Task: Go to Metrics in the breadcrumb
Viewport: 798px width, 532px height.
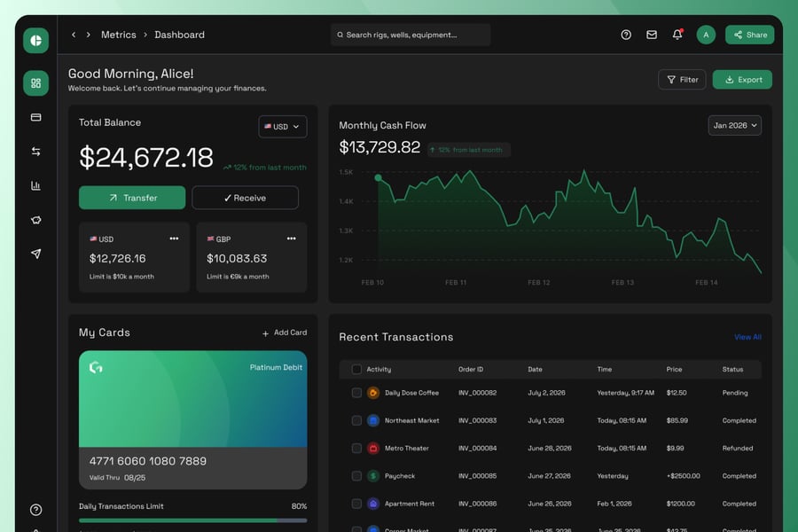Action: coord(119,35)
